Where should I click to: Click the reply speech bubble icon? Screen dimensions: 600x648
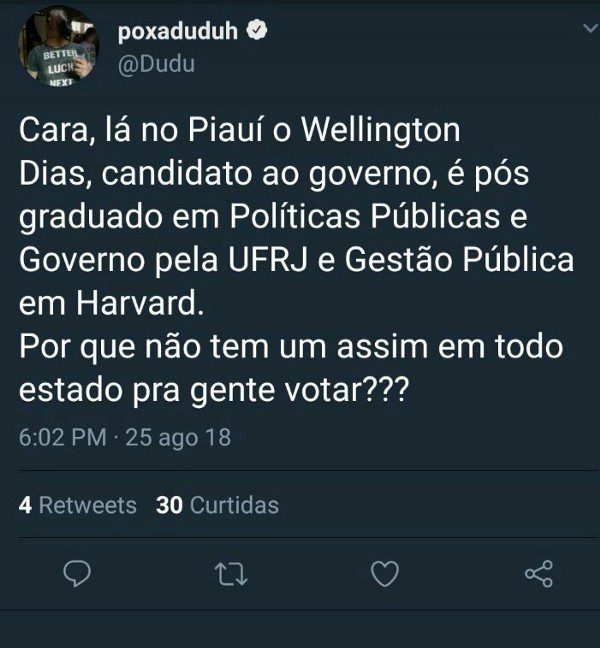pos(77,574)
